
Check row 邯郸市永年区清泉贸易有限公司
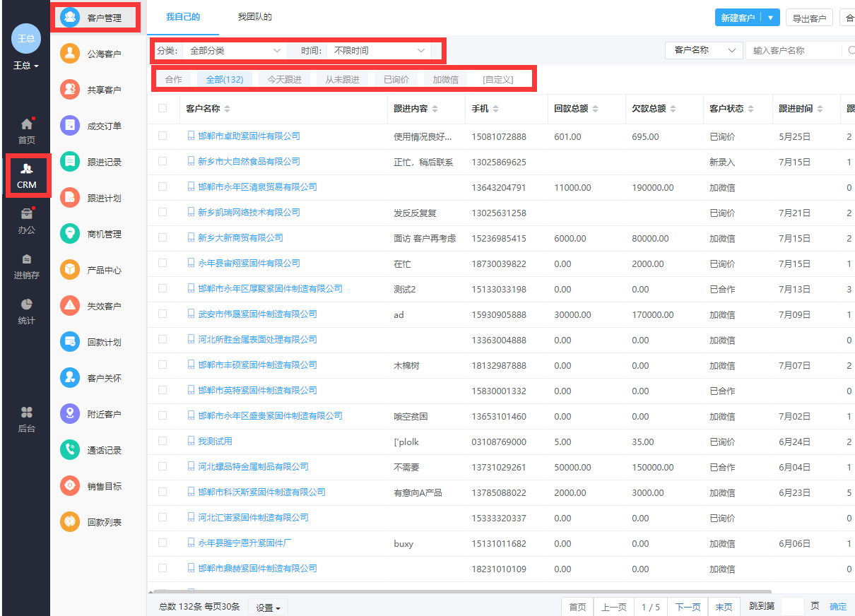(x=163, y=186)
